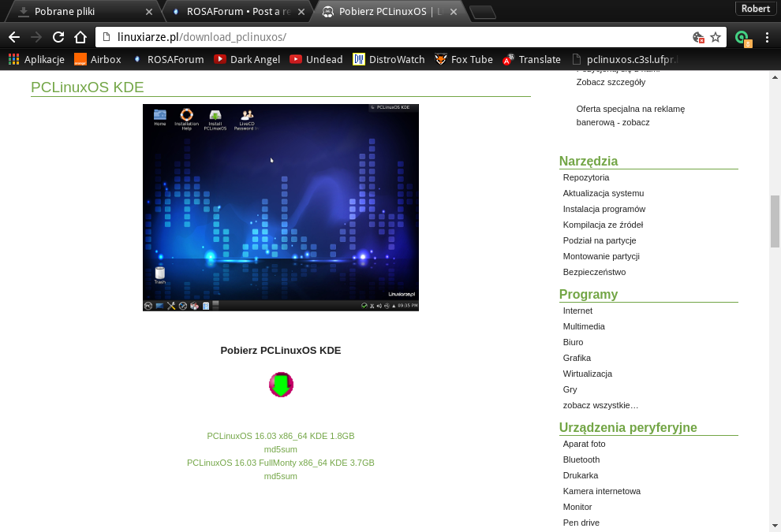The image size is (781, 532).
Task: Open the Translate bookmark
Action: click(532, 60)
